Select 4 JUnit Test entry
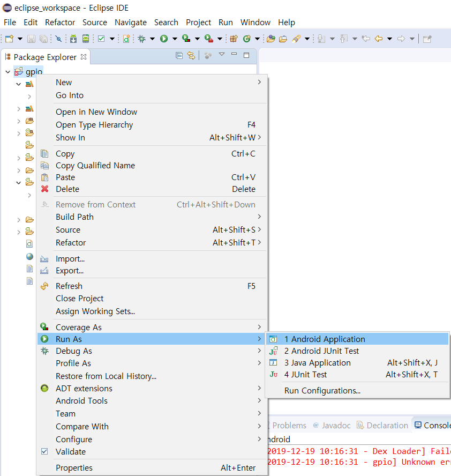Image resolution: width=451 pixels, height=476 pixels. tap(357, 375)
